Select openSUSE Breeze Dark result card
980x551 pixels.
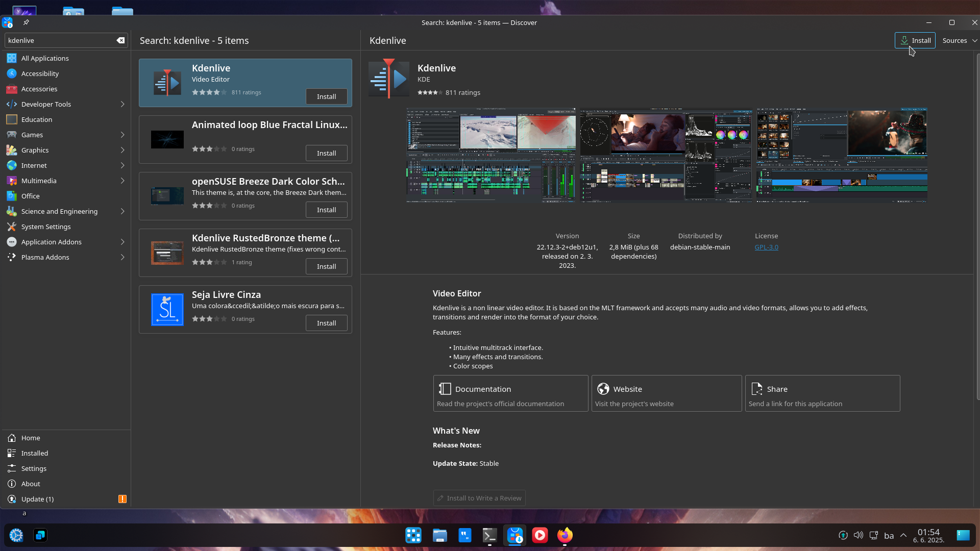[246, 196]
